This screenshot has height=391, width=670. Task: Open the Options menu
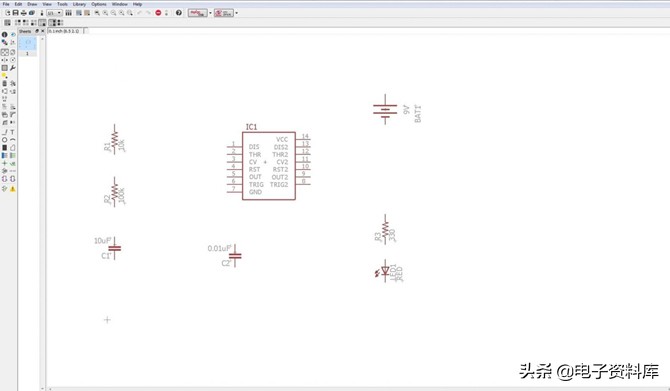pos(99,4)
